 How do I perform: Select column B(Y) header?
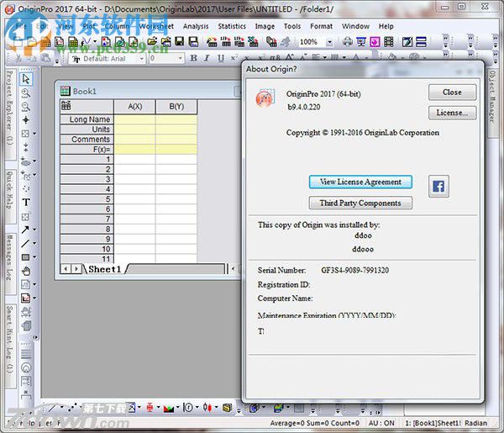176,107
